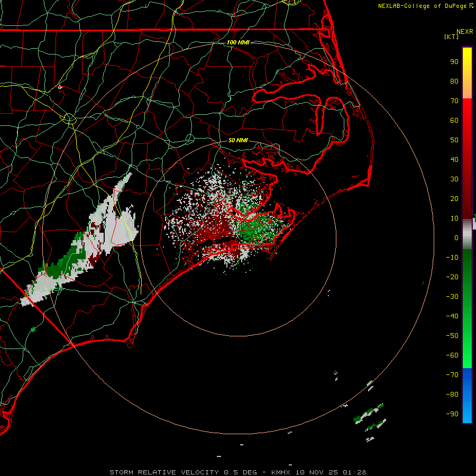476x476 pixels.
Task: Click the NEXR label above the scale
Action: point(465,32)
